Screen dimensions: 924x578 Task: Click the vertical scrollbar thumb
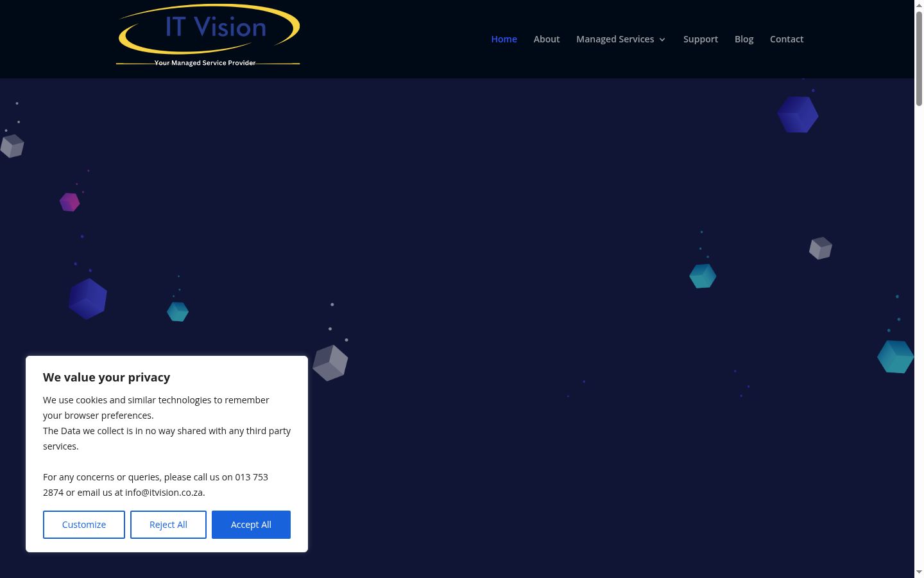click(x=919, y=58)
